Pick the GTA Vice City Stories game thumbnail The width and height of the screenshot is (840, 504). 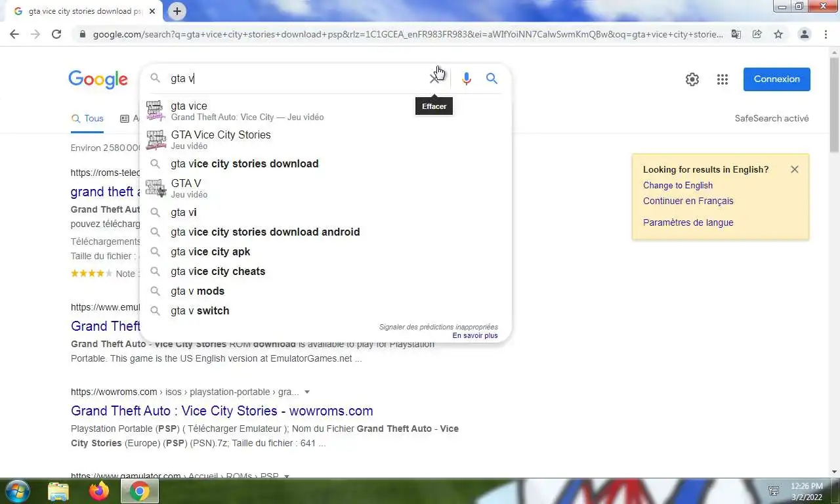156,140
